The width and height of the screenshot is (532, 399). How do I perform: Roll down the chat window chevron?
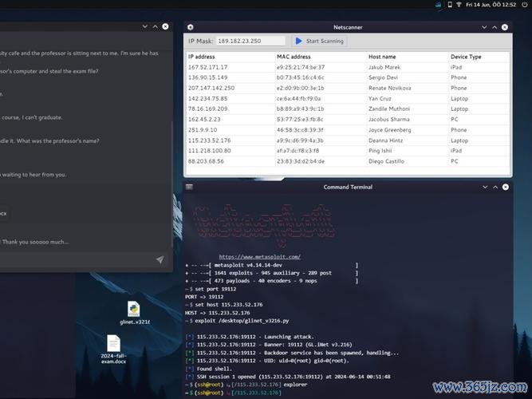[145, 26]
